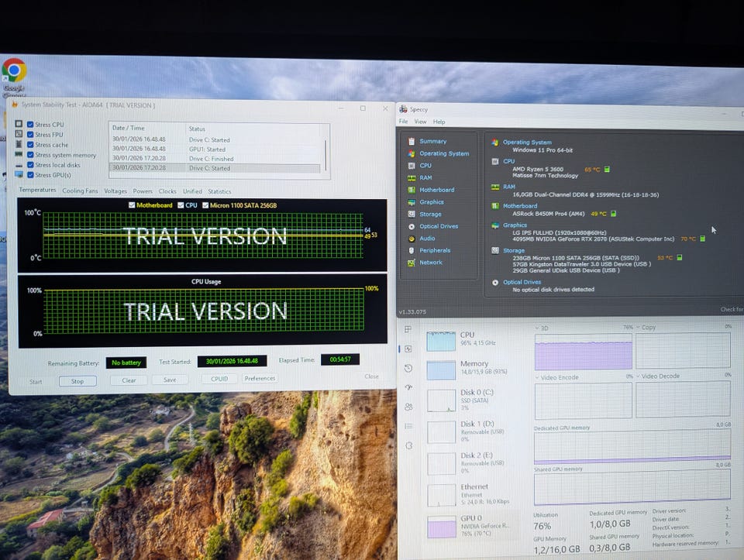Select Peripherals in the Speccy sidebar
Image resolution: width=744 pixels, height=560 pixels.
pyautogui.click(x=435, y=250)
